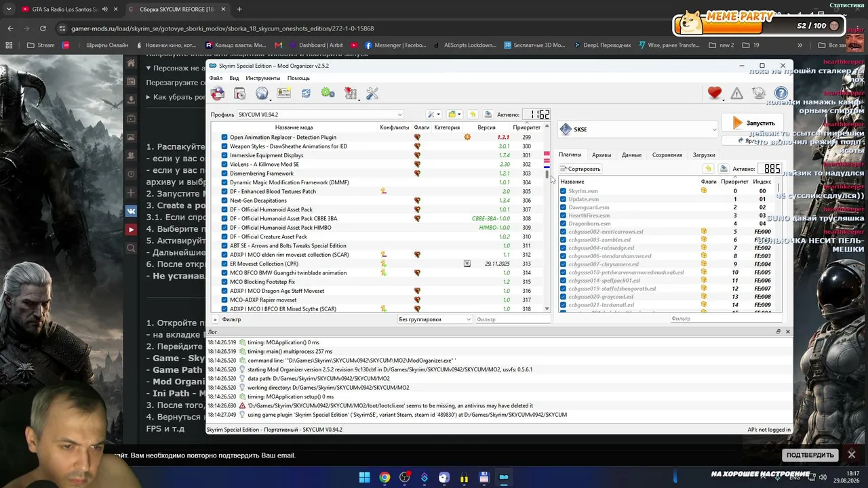Image resolution: width=868 pixels, height=488 pixels.
Task: Click the mod list vertical scrollbar thumb
Action: click(x=547, y=174)
